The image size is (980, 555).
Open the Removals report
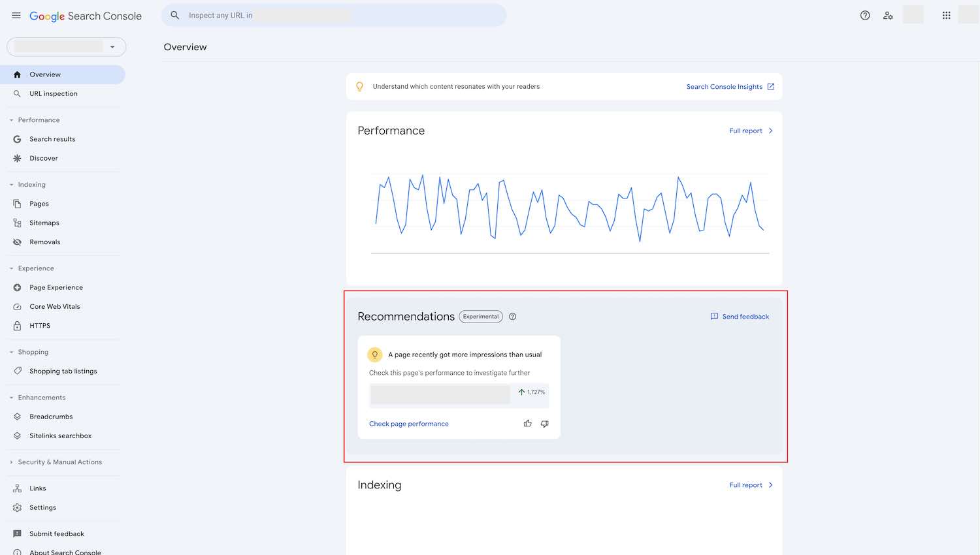pyautogui.click(x=45, y=242)
